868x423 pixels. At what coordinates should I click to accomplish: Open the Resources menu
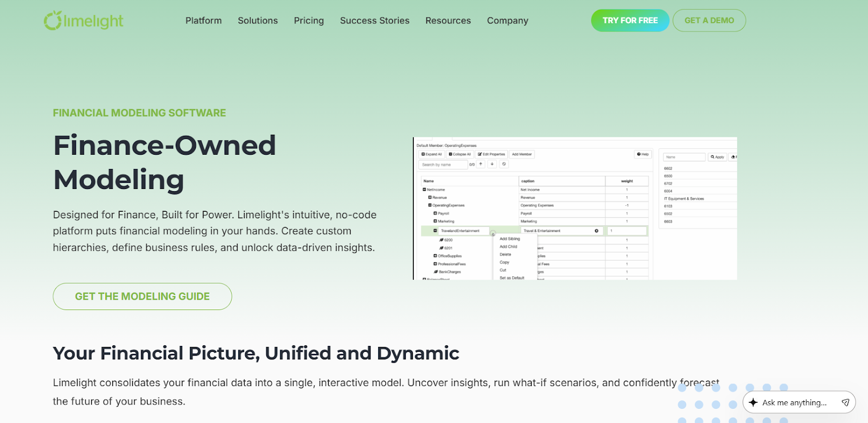click(448, 21)
